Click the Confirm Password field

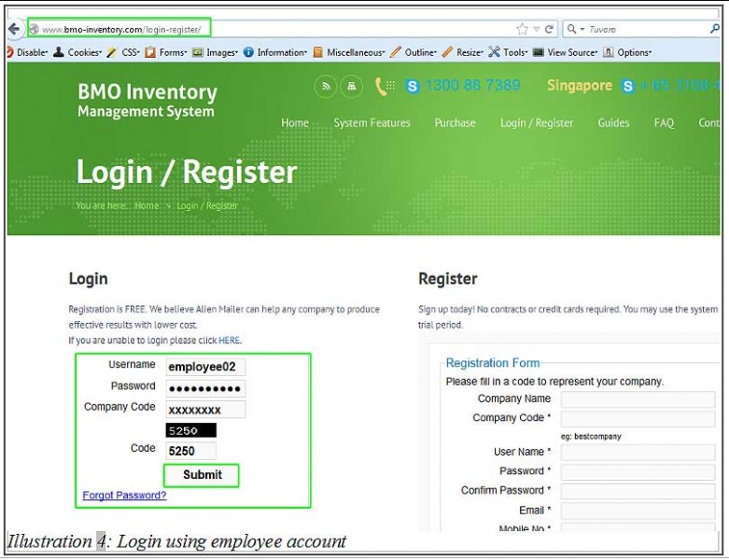coord(638,491)
